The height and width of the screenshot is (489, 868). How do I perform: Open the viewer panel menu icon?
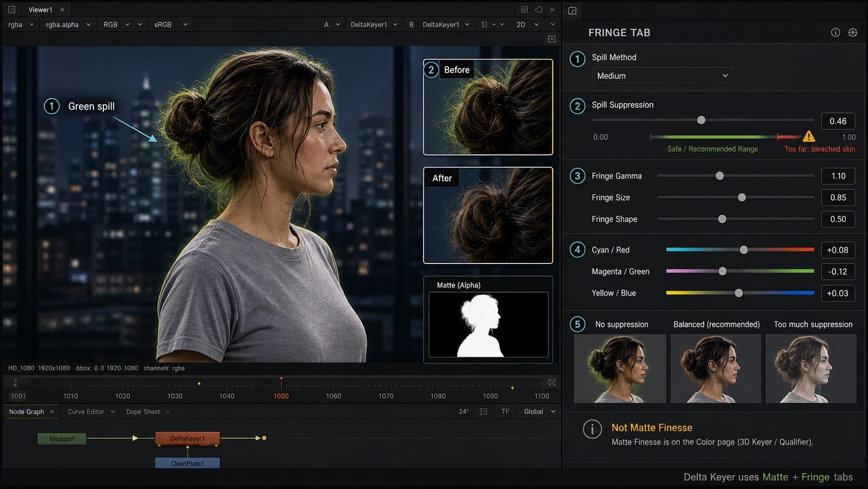(x=11, y=9)
